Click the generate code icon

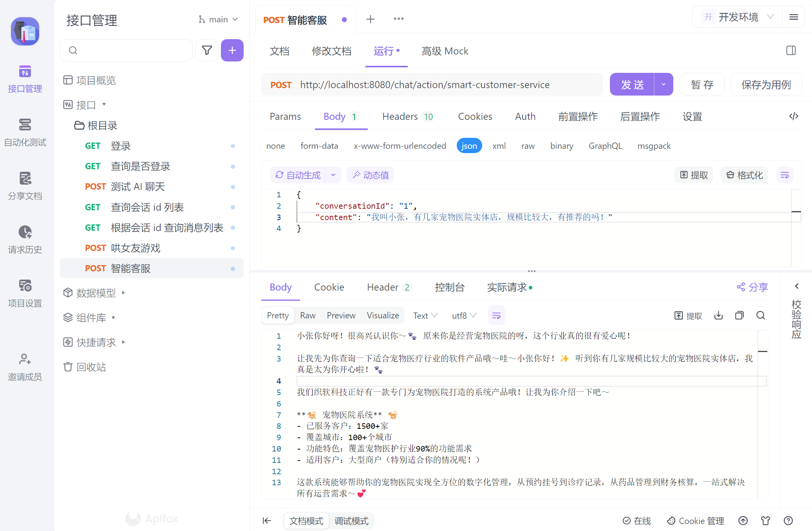tap(794, 116)
